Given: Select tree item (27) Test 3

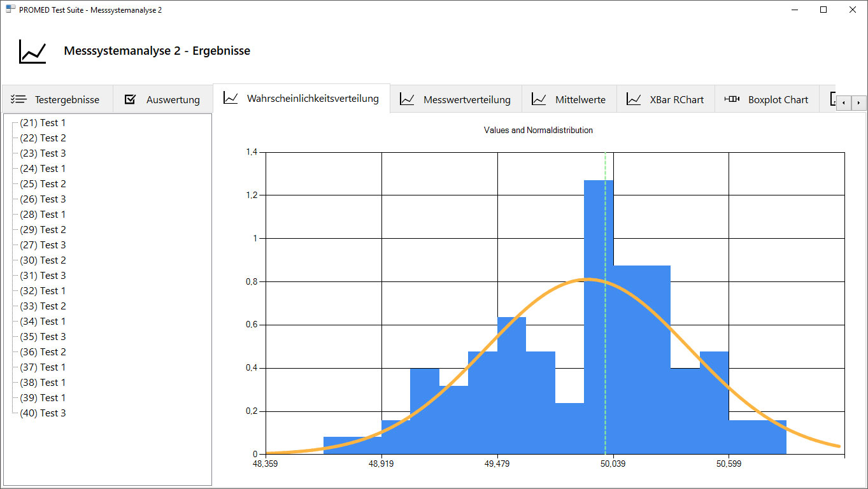Looking at the screenshot, I should click(43, 245).
